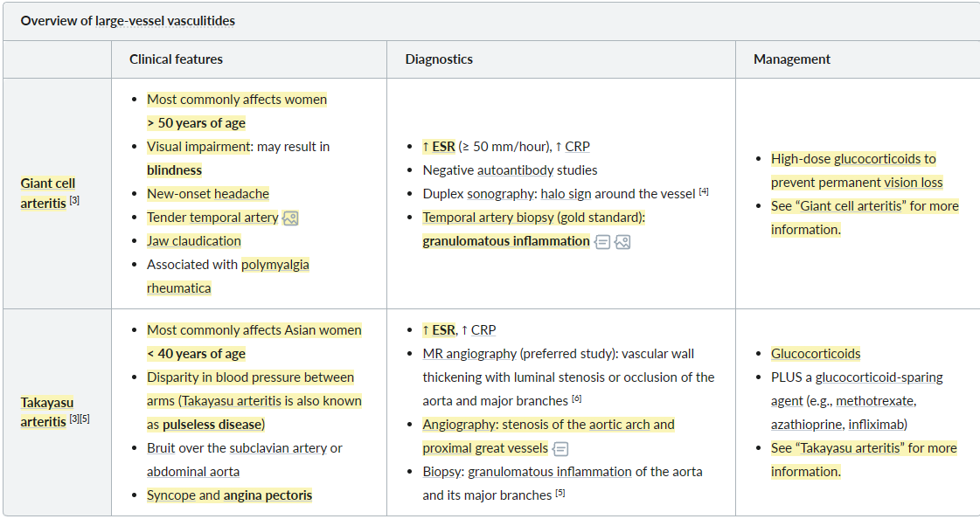Open the polymyalgia rheumatica link

pos(228,276)
